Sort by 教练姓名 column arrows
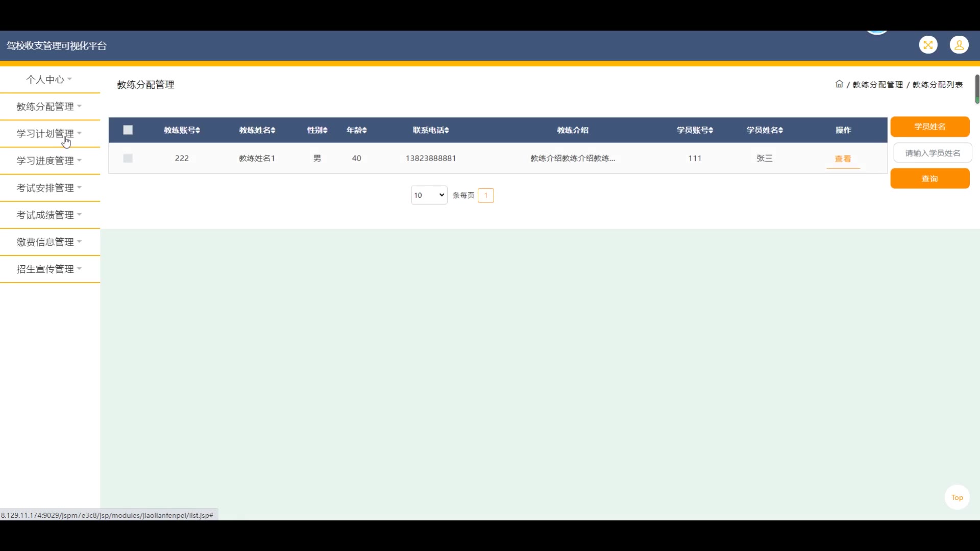The height and width of the screenshot is (551, 980). (x=273, y=131)
